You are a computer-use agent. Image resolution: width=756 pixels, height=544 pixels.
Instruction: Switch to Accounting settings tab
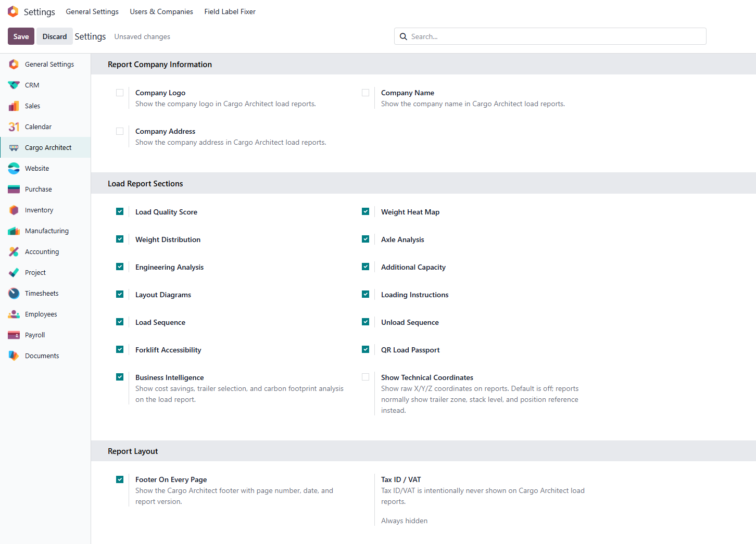tap(45, 251)
